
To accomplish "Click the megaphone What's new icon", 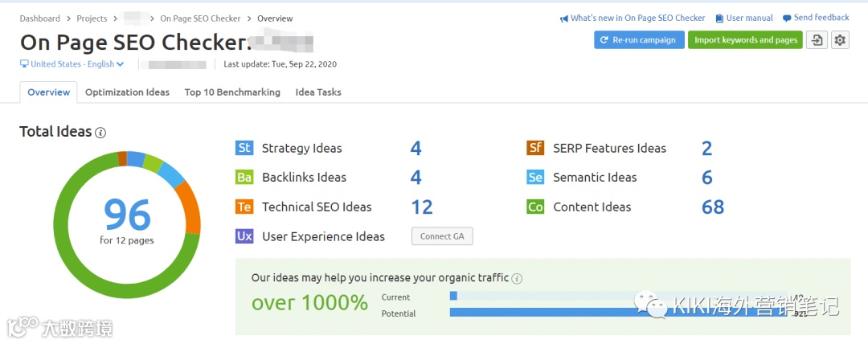I will click(564, 18).
